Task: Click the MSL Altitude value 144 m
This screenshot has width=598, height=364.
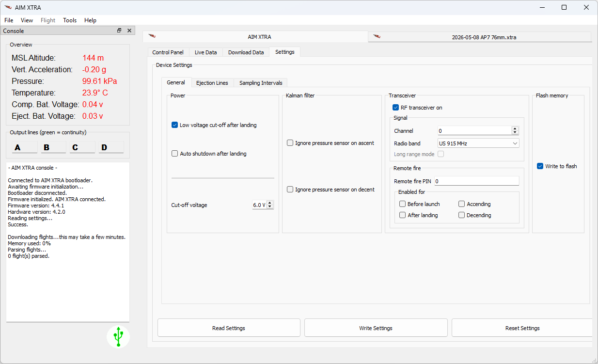Action: pyautogui.click(x=93, y=58)
